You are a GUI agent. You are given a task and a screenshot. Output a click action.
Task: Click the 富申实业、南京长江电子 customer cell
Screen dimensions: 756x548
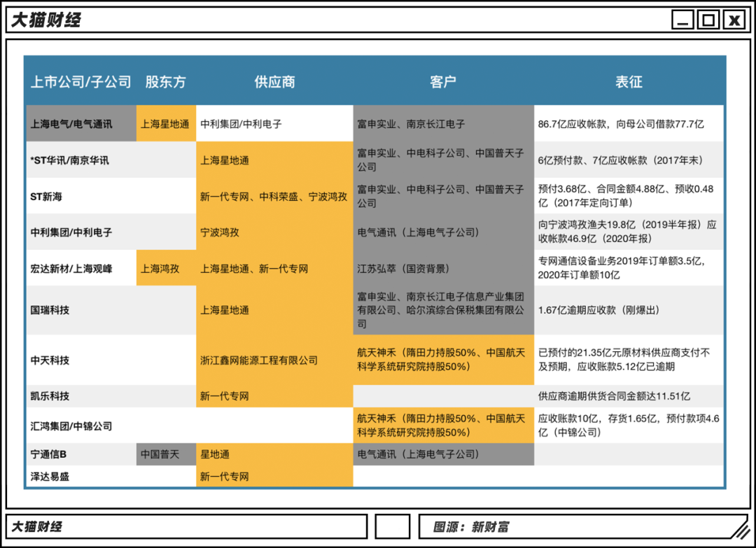(x=443, y=123)
